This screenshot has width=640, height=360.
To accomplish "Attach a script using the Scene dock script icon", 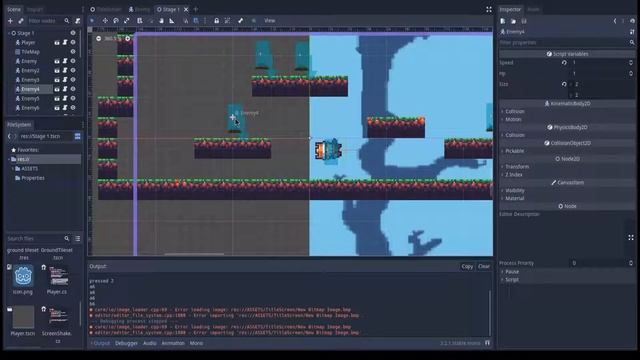I will [x=78, y=21].
